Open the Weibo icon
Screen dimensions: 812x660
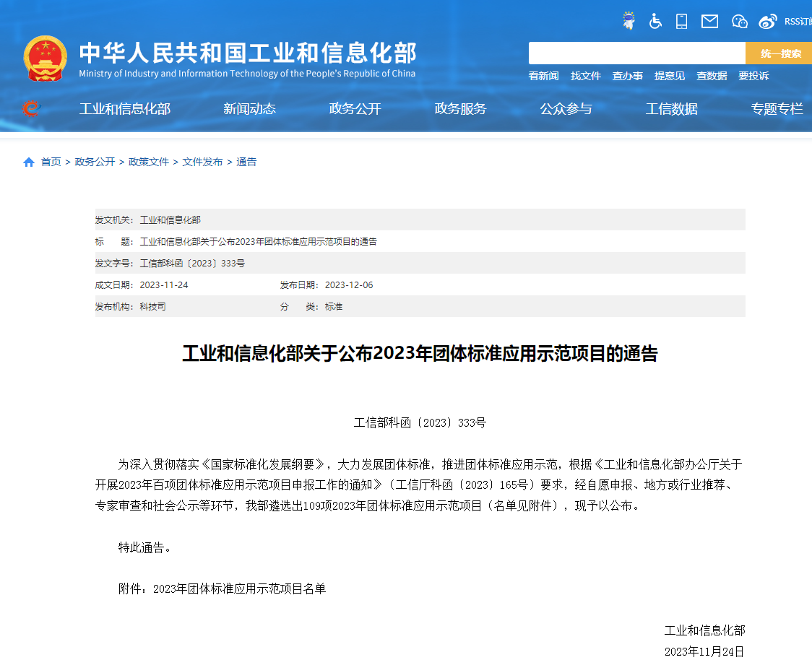tap(767, 21)
